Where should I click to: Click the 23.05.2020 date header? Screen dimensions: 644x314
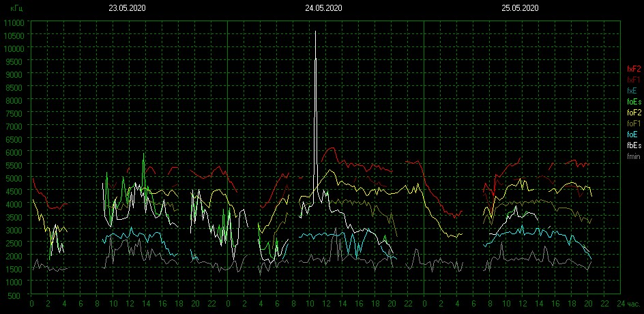pos(127,8)
